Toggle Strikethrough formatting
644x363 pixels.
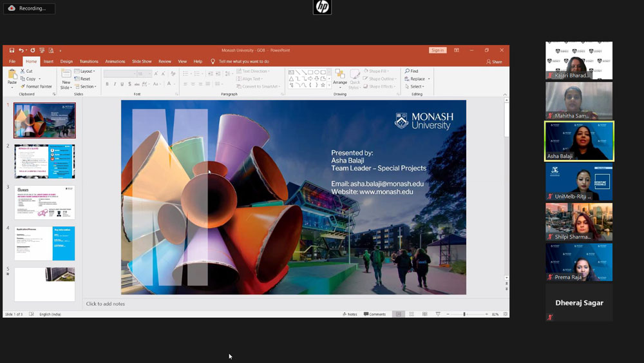(x=137, y=84)
